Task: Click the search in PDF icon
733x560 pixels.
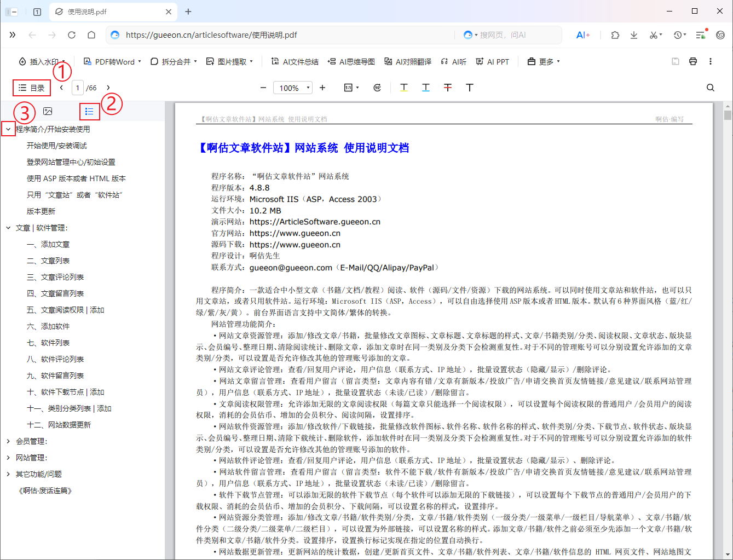Action: tap(711, 88)
